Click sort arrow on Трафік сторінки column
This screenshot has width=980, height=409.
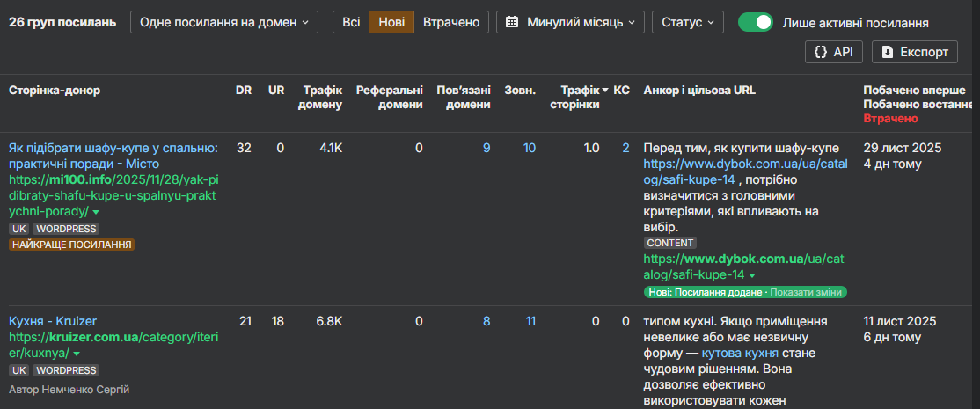(x=604, y=90)
